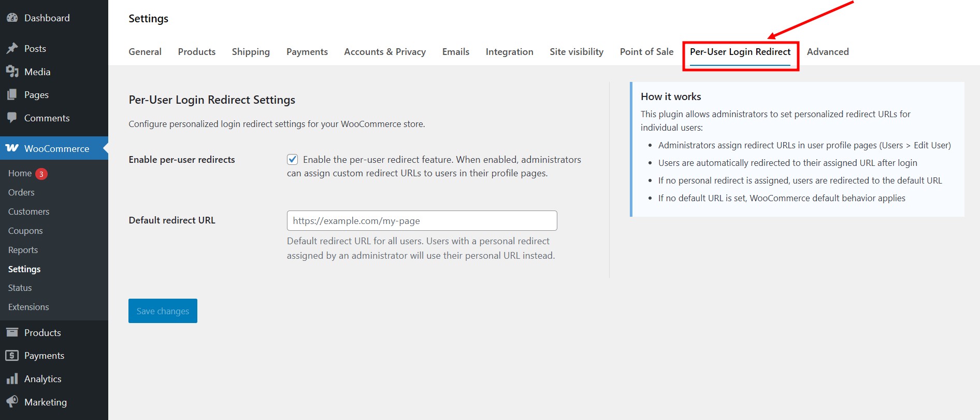Click the Comments speech bubble icon

point(12,118)
